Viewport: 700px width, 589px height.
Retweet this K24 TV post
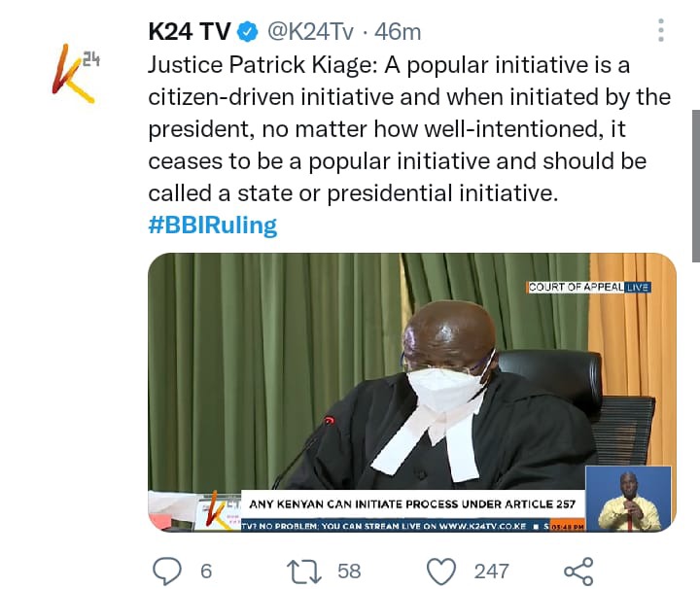tap(304, 572)
